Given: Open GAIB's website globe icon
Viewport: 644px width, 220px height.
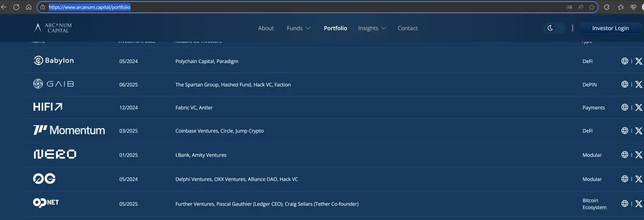Looking at the screenshot, I should pyautogui.click(x=625, y=84).
